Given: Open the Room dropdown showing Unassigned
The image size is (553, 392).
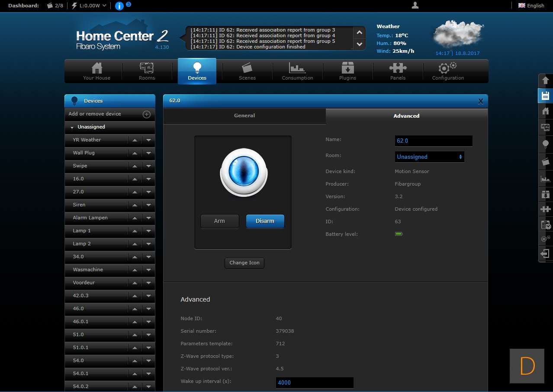Looking at the screenshot, I should (x=429, y=157).
